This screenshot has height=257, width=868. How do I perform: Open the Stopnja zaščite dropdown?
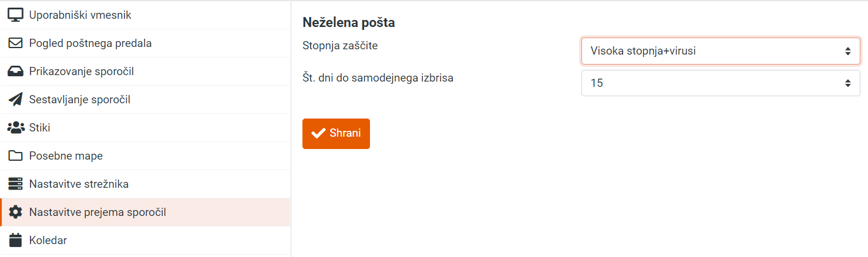click(721, 51)
